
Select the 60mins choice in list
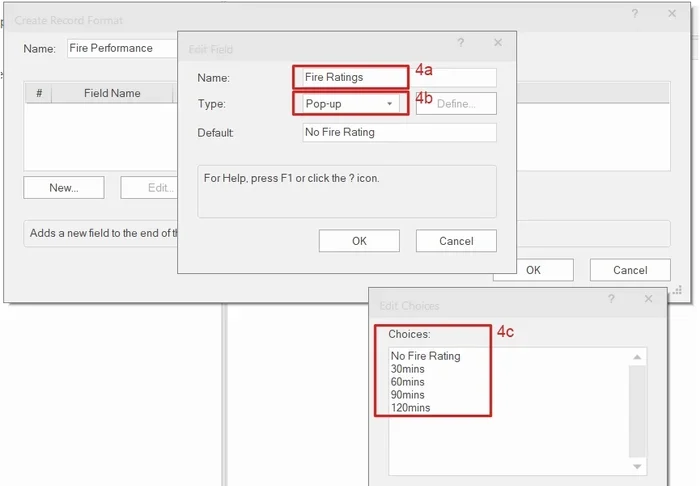408,382
